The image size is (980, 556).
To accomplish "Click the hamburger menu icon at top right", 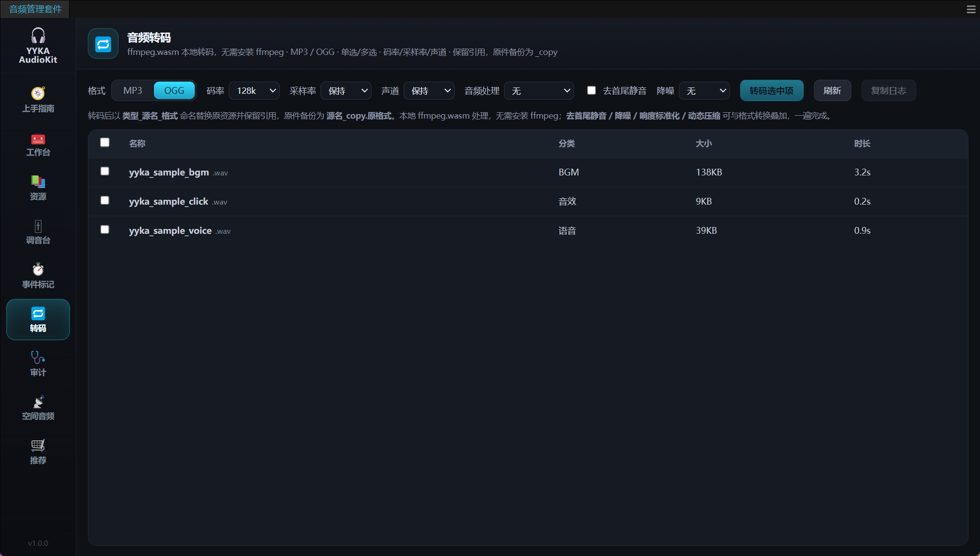I will 971,9.
